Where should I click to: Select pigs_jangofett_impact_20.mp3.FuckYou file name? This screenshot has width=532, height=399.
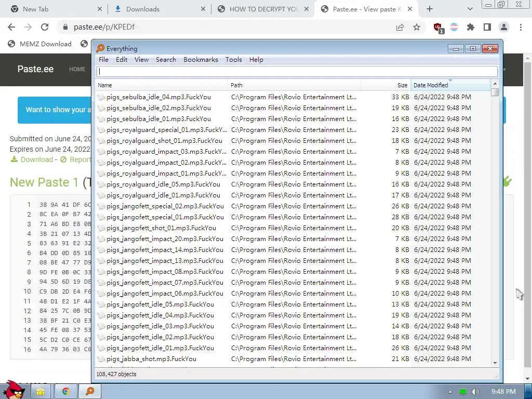click(x=165, y=239)
